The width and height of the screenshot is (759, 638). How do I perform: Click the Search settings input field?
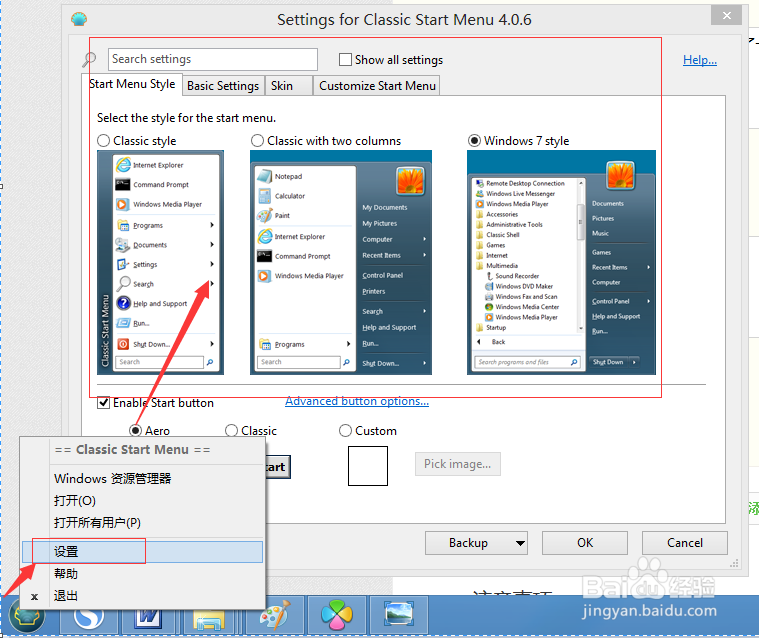coord(213,59)
